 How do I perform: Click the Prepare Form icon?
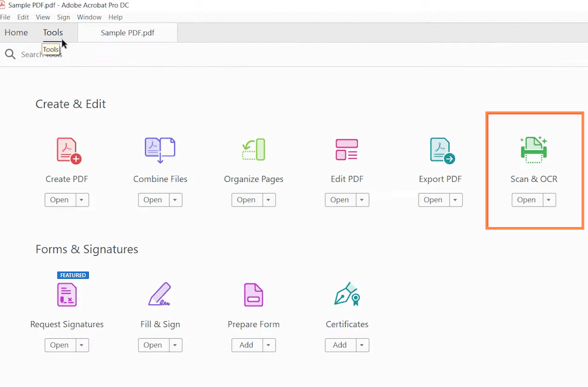point(253,295)
